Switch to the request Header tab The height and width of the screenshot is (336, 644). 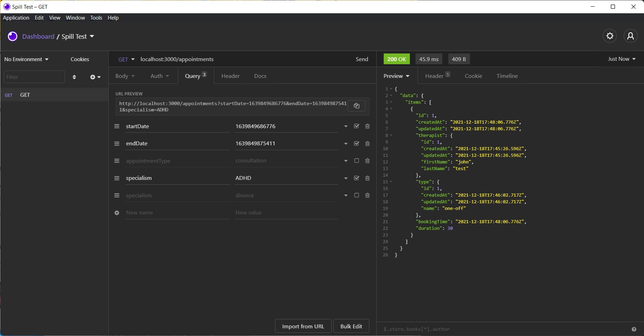[231, 76]
